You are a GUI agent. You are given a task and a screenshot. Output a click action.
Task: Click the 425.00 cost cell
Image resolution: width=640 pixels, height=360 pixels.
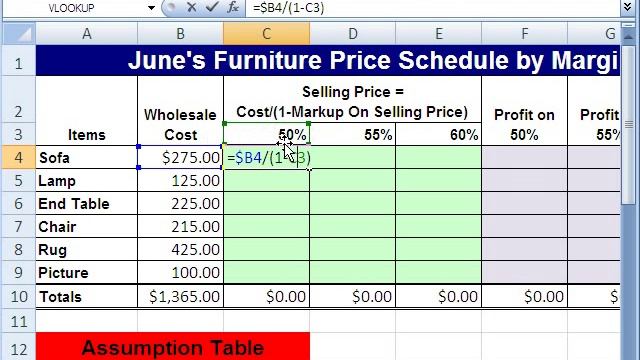pyautogui.click(x=180, y=249)
